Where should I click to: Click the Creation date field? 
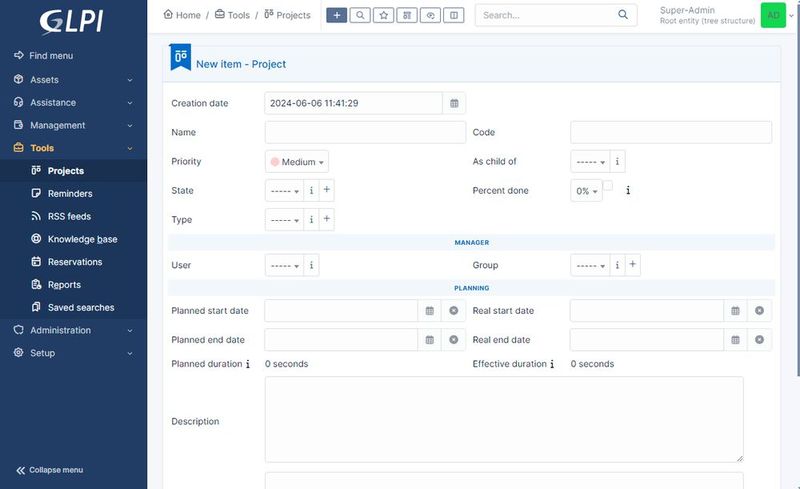pos(353,103)
